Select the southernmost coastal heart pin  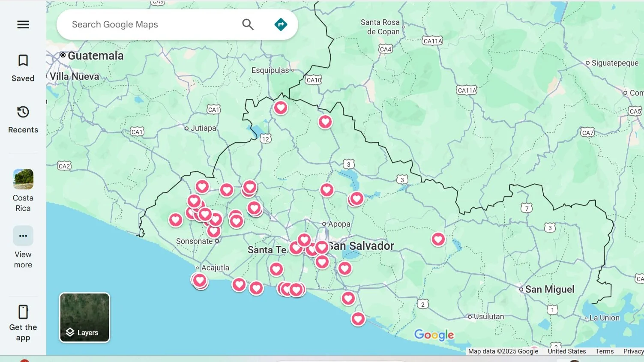point(358,319)
